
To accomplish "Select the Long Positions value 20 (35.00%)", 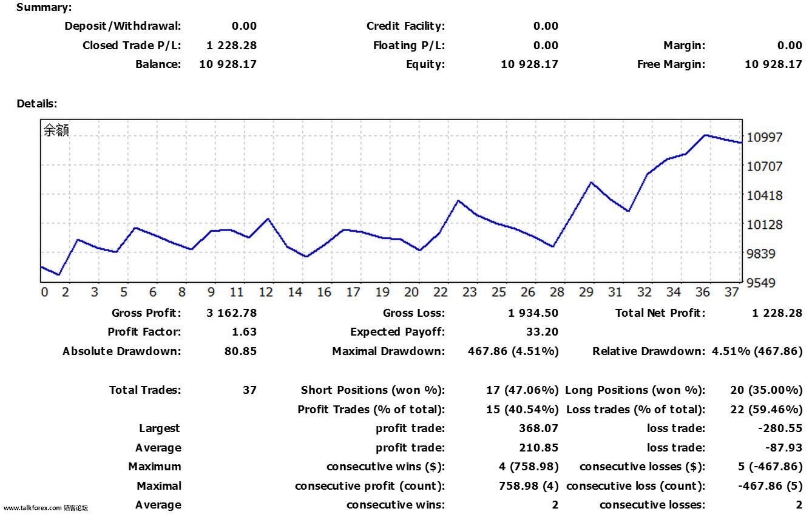I will coord(766,390).
